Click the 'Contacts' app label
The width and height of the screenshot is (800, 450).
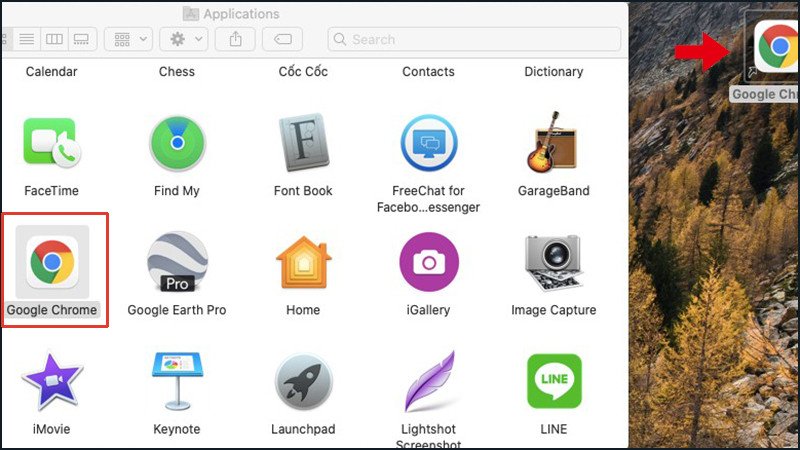(x=429, y=71)
